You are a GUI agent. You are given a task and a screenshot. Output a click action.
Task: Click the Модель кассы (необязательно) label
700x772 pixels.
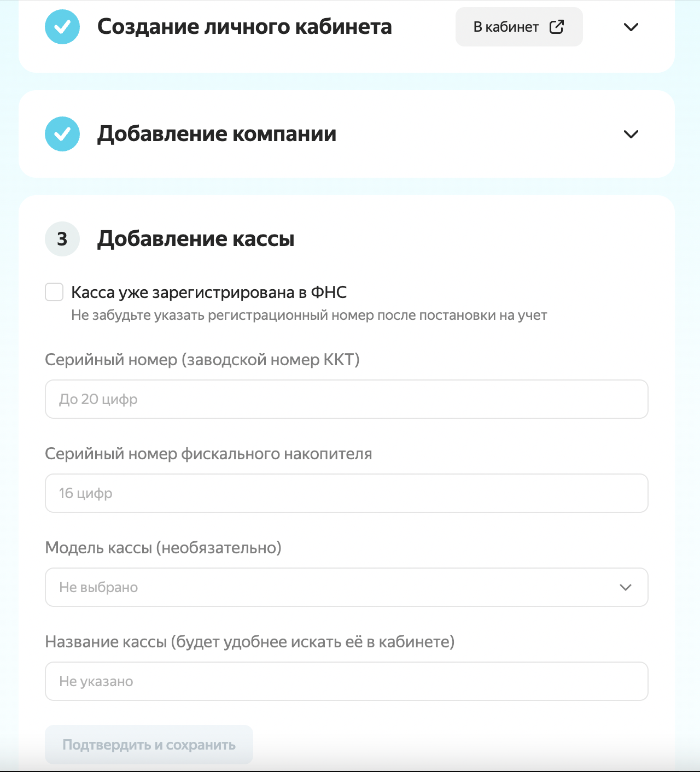point(163,548)
